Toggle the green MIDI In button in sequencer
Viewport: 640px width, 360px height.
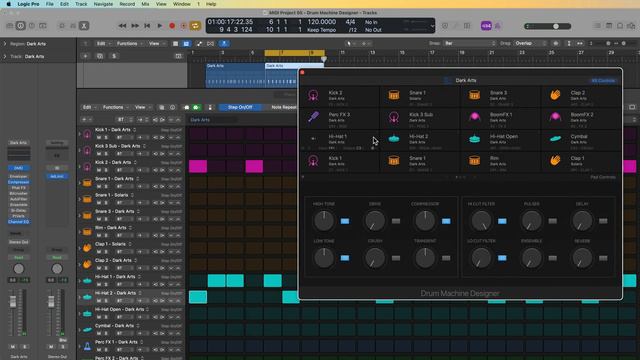tap(196, 107)
